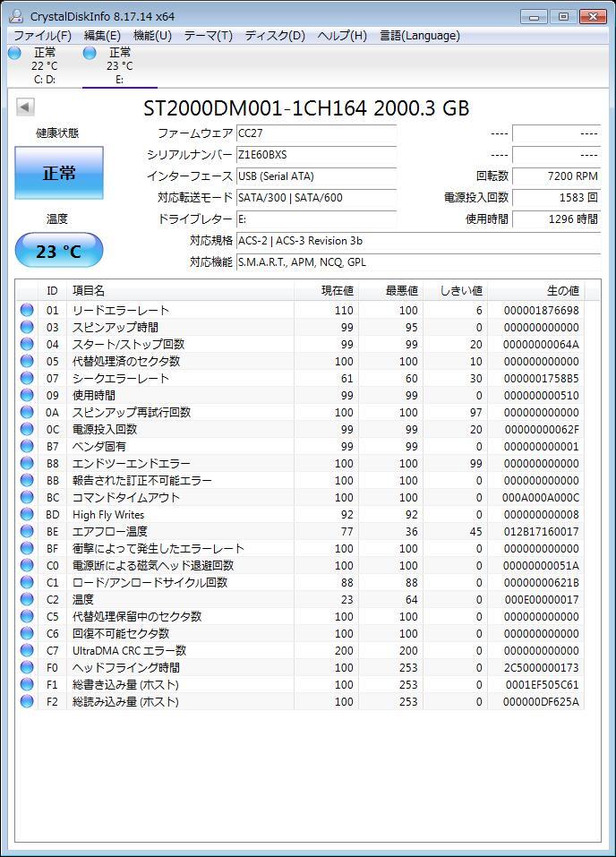
Task: Click the power-on hours field 1296 時間
Action: pyautogui.click(x=556, y=219)
